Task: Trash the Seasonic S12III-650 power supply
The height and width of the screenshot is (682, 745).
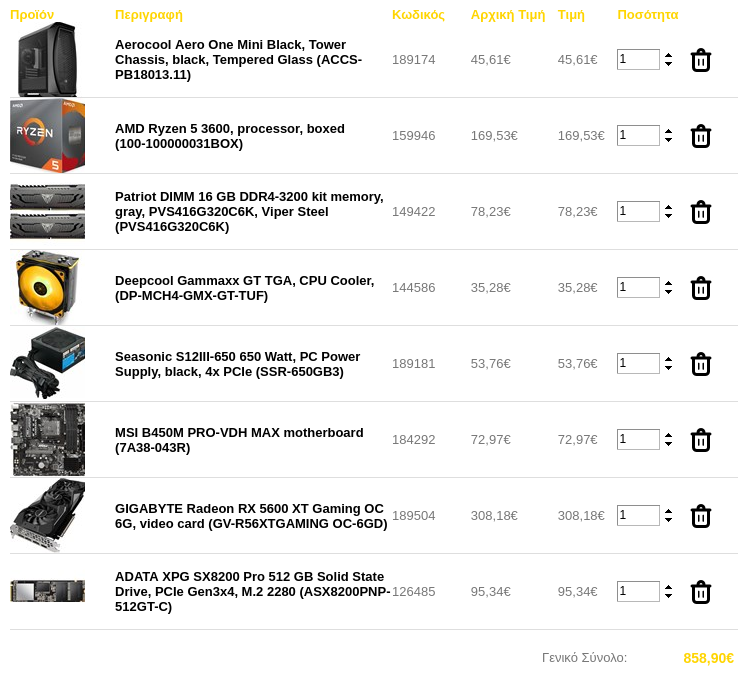Action: coord(700,364)
